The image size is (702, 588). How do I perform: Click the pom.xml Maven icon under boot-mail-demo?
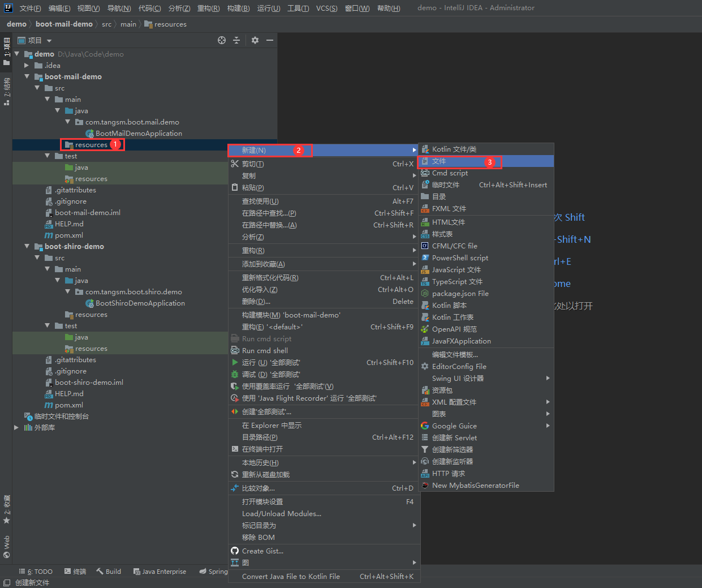(x=49, y=235)
